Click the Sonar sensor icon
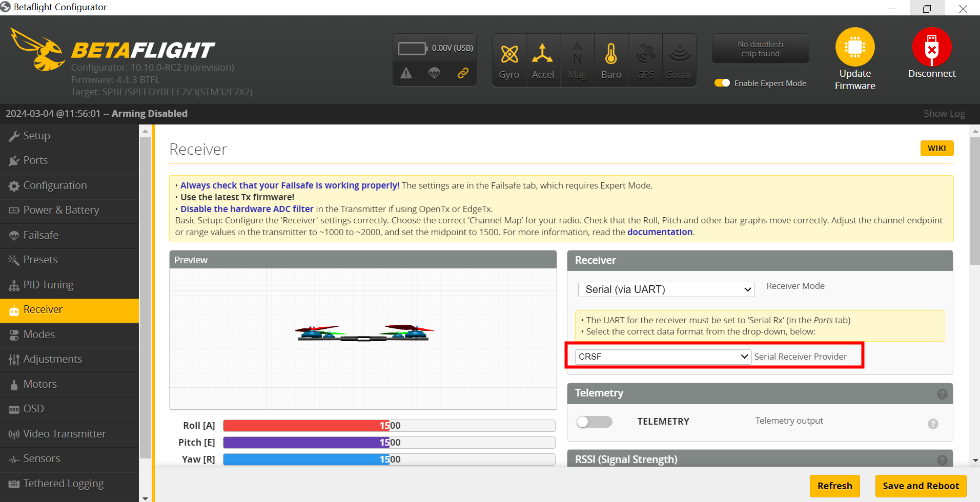 click(679, 60)
